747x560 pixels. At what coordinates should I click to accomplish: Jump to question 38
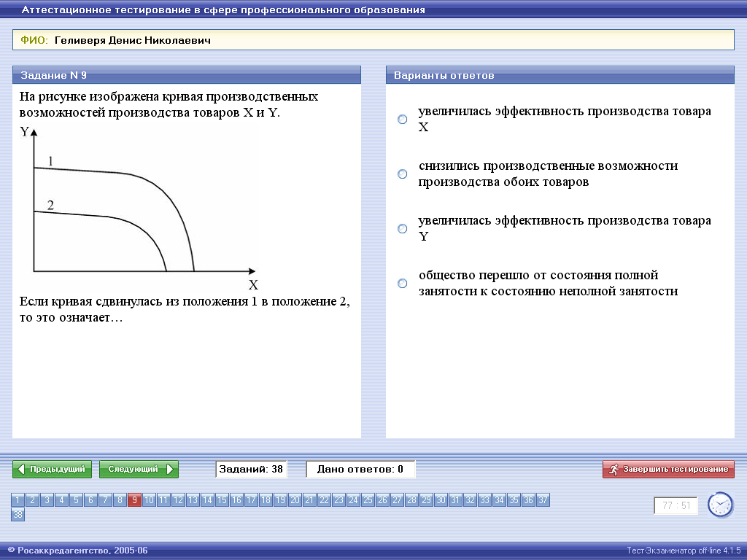pos(18,515)
